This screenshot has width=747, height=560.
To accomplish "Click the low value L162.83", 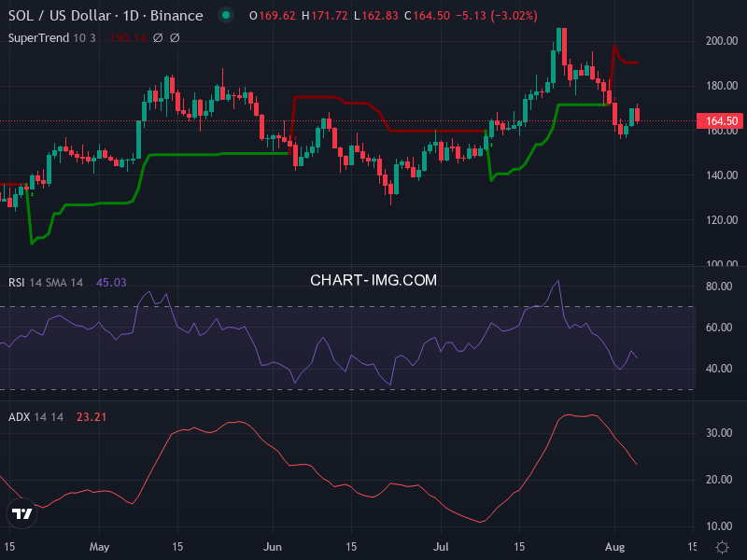I will pyautogui.click(x=376, y=16).
